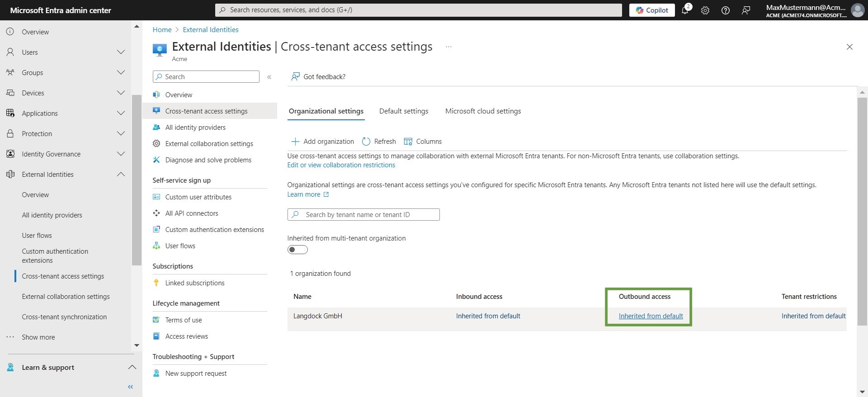Open Inbound access Inherited from default link
Image resolution: width=868 pixels, height=397 pixels.
click(488, 316)
